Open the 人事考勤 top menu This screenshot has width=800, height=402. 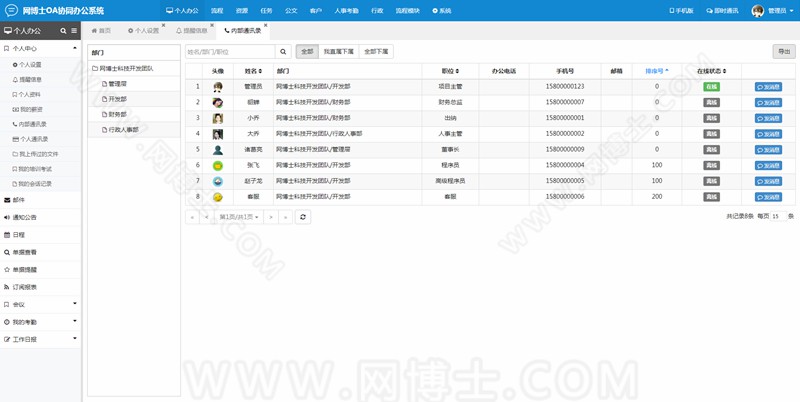[x=346, y=11]
